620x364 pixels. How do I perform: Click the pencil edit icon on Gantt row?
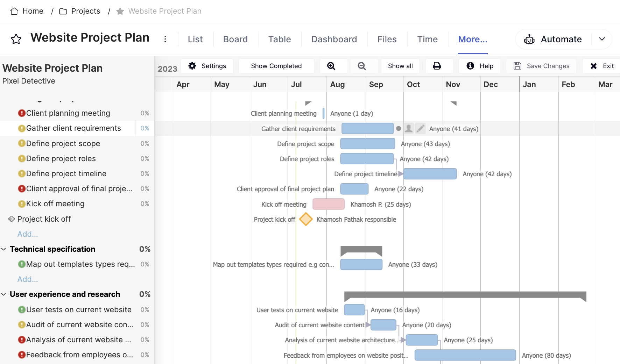point(421,129)
